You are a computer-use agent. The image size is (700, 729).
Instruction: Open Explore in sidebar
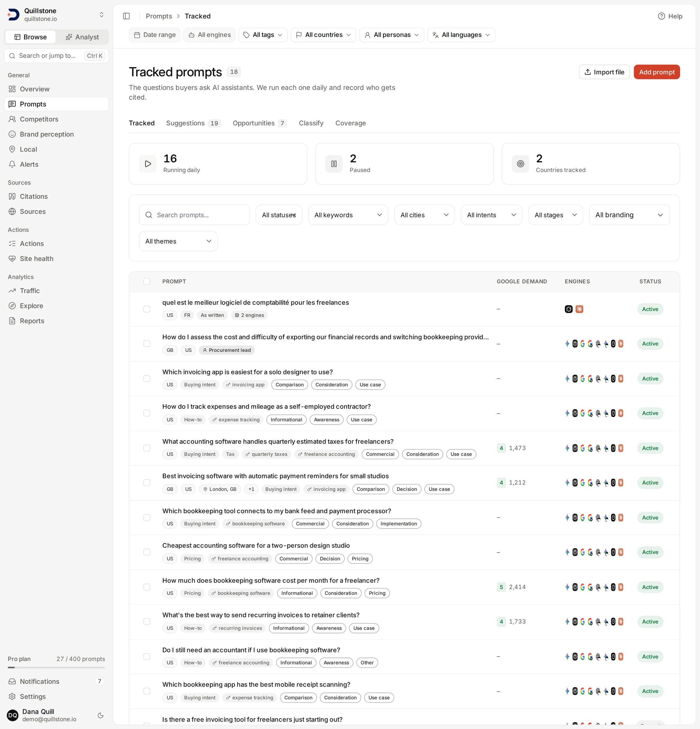click(56, 306)
